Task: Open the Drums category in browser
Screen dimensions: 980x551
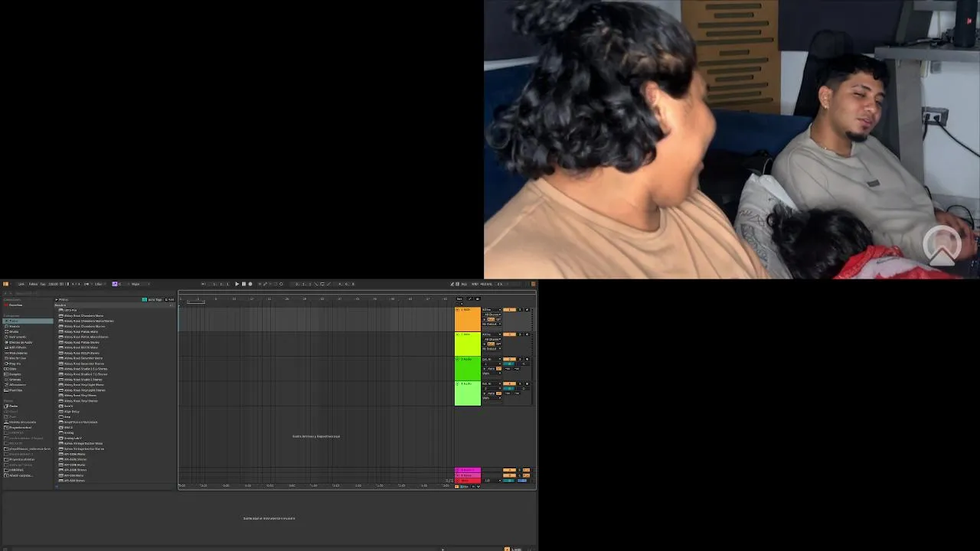Action: click(28, 331)
